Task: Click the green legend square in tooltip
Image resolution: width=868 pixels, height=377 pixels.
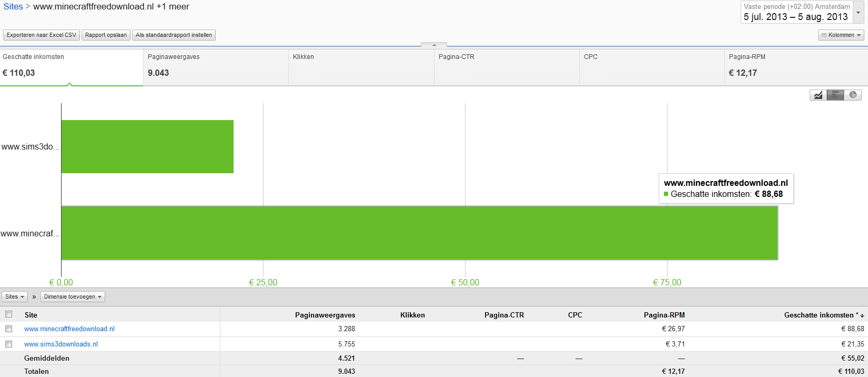Action: [666, 194]
